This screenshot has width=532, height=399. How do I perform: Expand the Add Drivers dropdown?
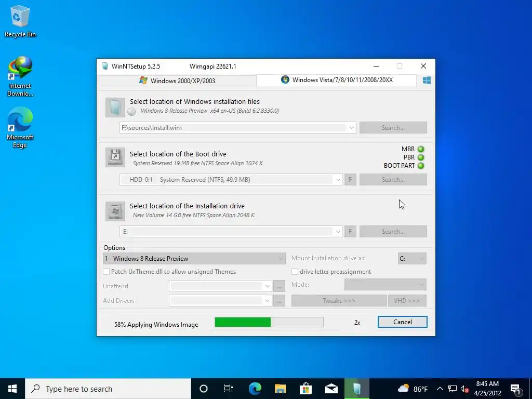(268, 301)
